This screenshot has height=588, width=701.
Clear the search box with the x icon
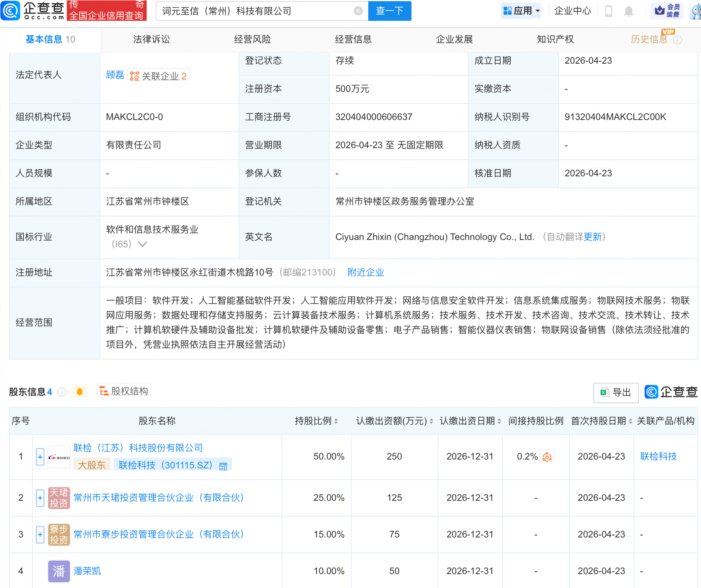357,11
